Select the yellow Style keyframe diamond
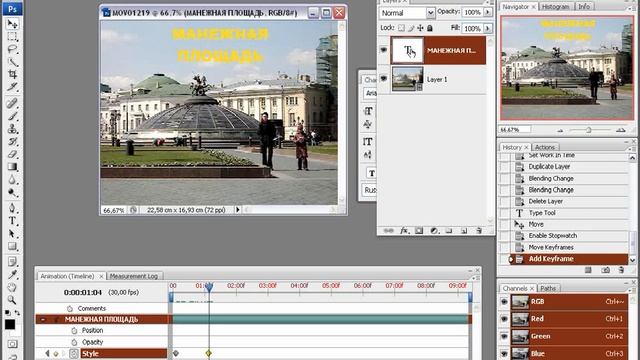The width and height of the screenshot is (640, 360). (x=209, y=353)
